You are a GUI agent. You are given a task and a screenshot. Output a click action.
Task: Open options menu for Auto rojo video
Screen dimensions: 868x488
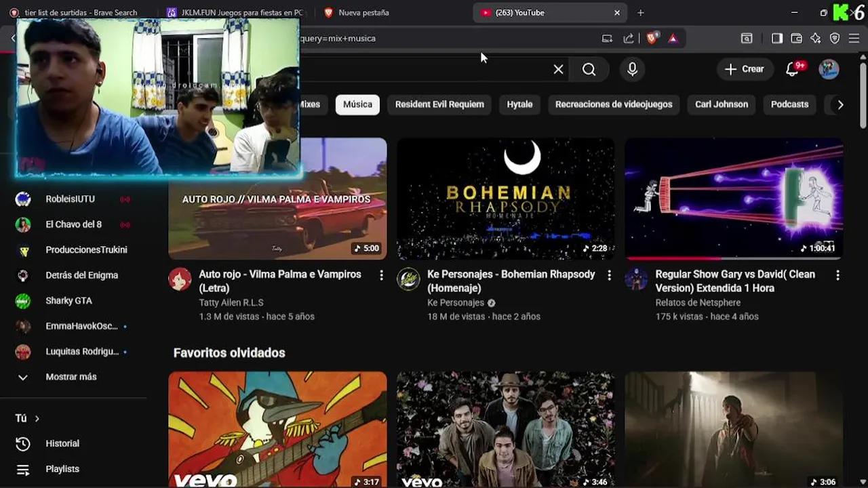[x=381, y=275]
